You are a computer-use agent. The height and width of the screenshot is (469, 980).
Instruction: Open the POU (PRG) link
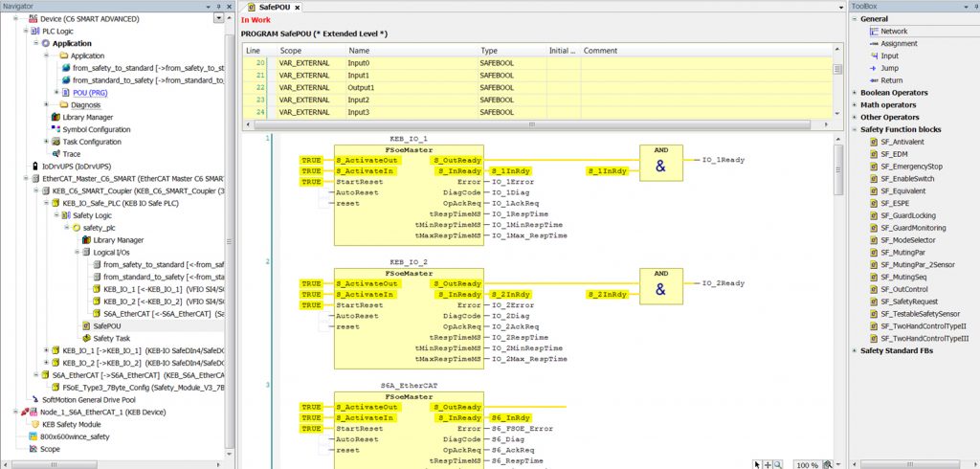pos(89,93)
